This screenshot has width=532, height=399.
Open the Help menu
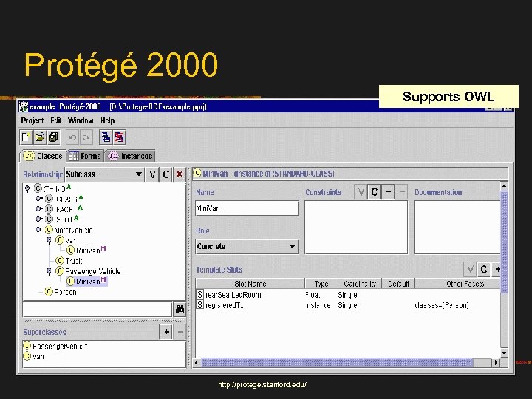[x=108, y=120]
